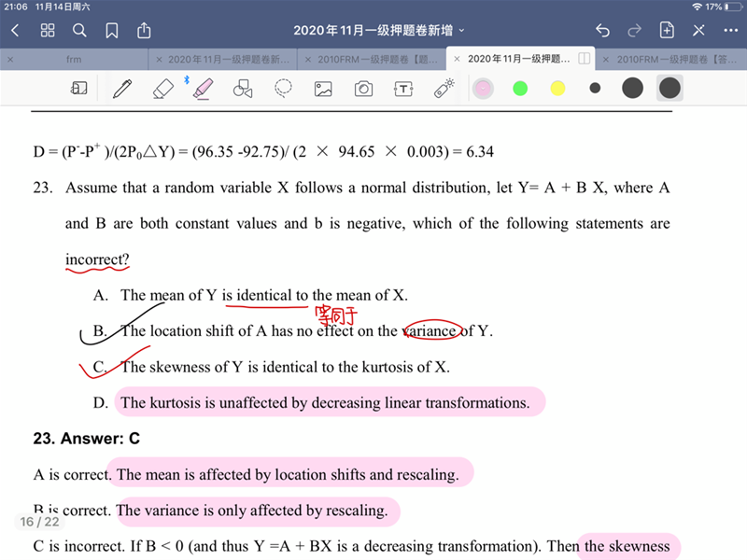747x560 pixels.
Task: Tap 'The mean of Y is identical' option A
Action: pos(264,295)
